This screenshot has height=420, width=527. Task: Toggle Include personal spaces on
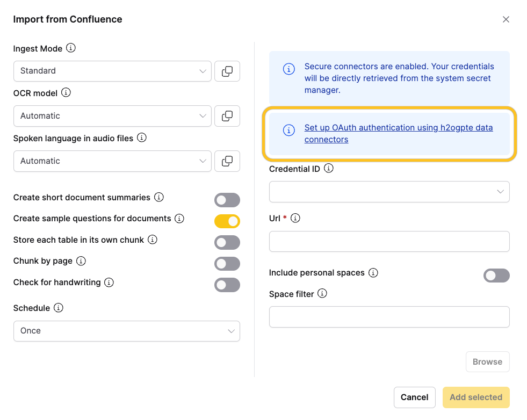point(496,276)
